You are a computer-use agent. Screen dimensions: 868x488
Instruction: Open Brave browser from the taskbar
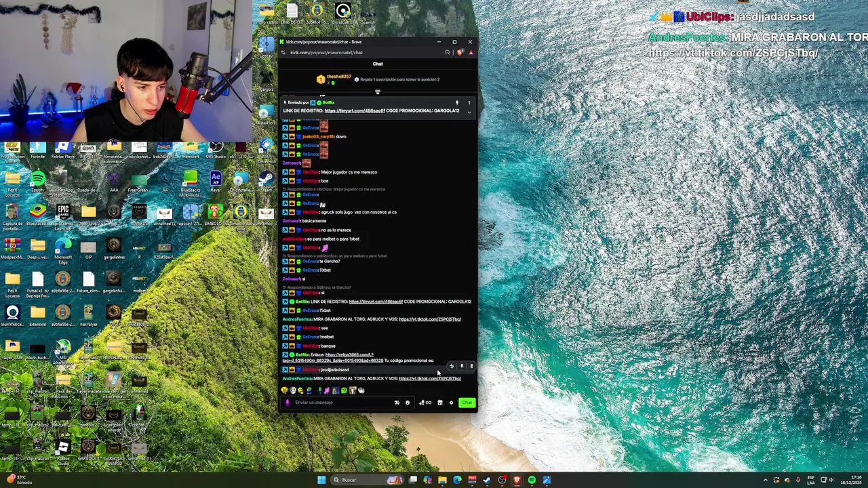(517, 480)
